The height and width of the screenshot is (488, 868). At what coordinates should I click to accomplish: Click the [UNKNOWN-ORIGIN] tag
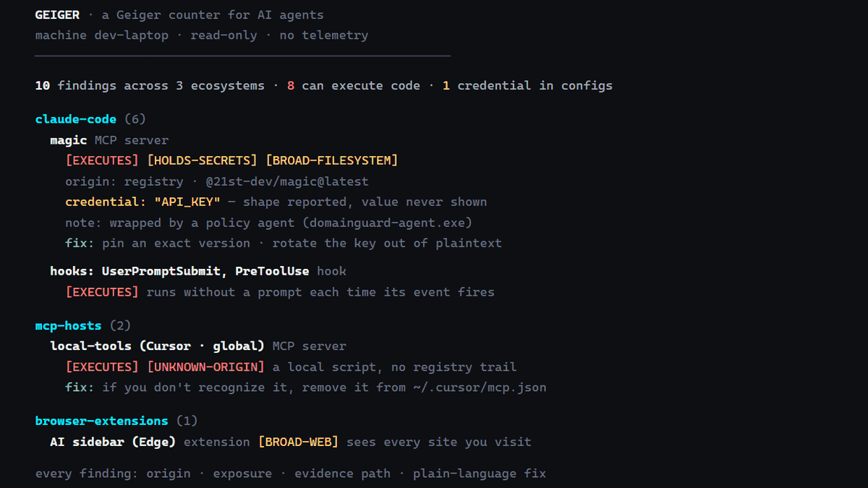[205, 367]
